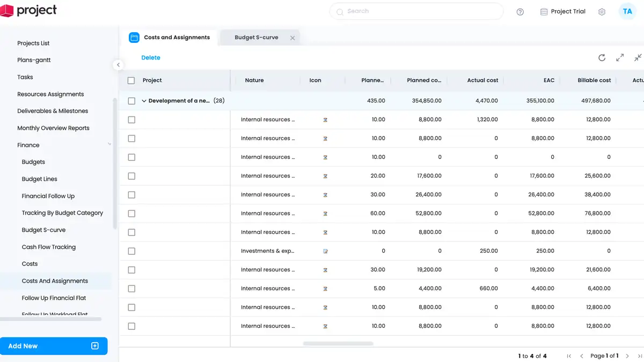Image resolution: width=644 pixels, height=362 pixels.
Task: Go to the next page arrow
Action: click(x=627, y=356)
